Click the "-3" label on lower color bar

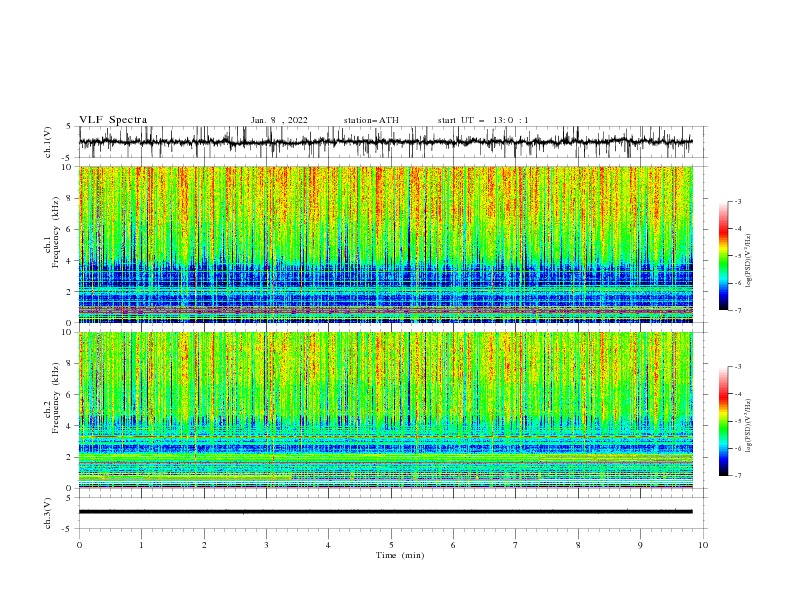(x=738, y=367)
